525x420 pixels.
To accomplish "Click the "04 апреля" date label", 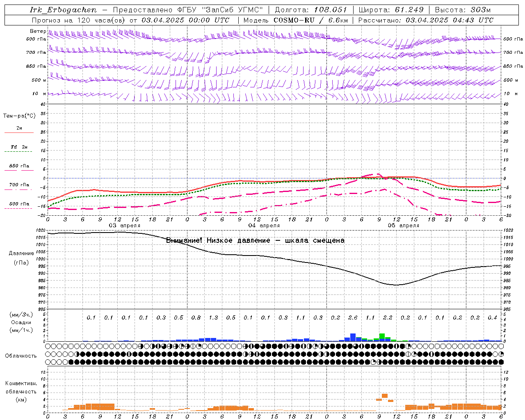I will tap(264, 226).
